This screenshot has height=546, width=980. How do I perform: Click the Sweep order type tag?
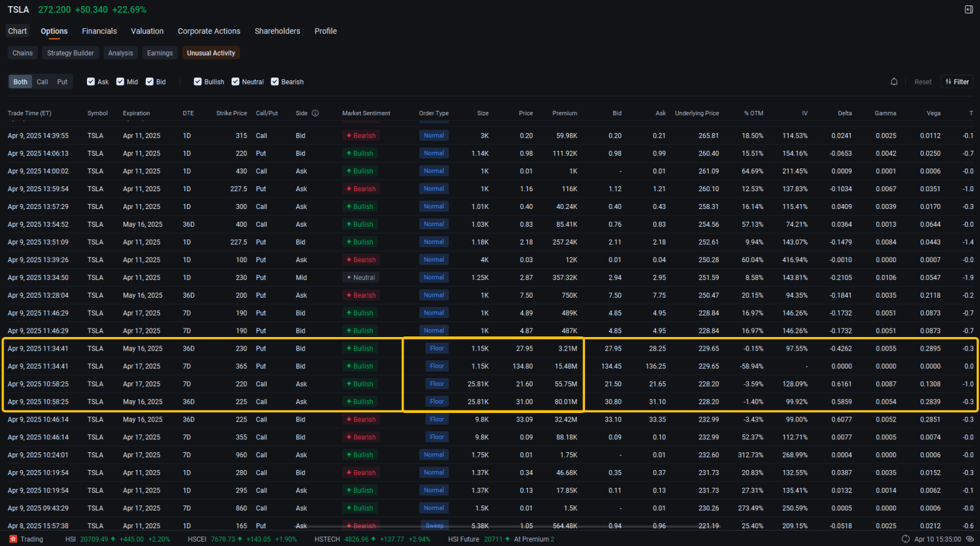point(434,526)
